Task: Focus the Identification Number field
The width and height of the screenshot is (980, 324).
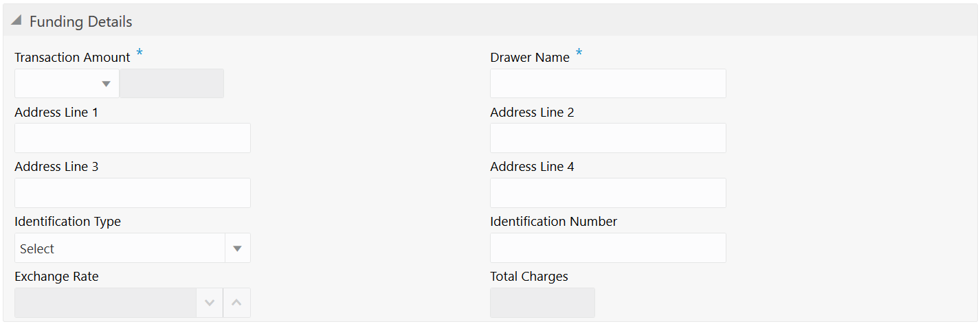Action: tap(608, 248)
